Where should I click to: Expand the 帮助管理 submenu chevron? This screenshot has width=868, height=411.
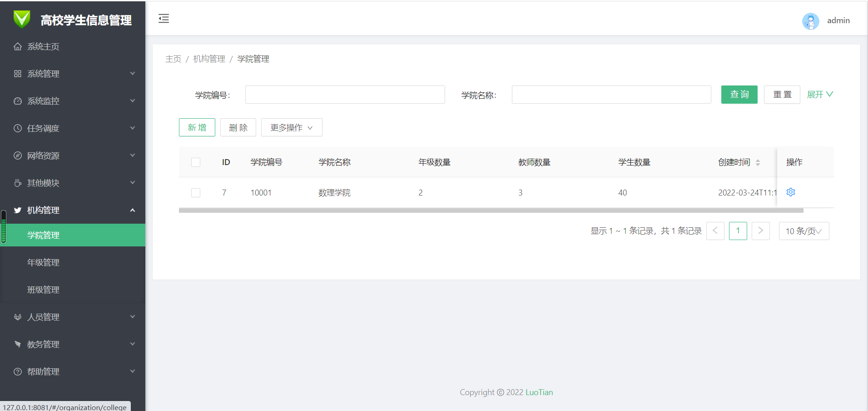click(x=133, y=371)
